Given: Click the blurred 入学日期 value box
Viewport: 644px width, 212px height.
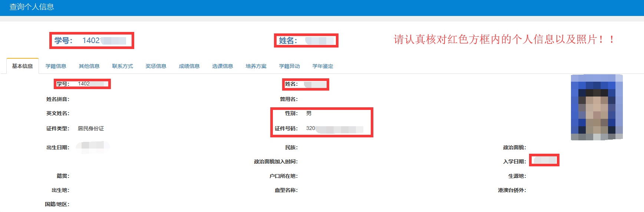Looking at the screenshot, I should (544, 160).
